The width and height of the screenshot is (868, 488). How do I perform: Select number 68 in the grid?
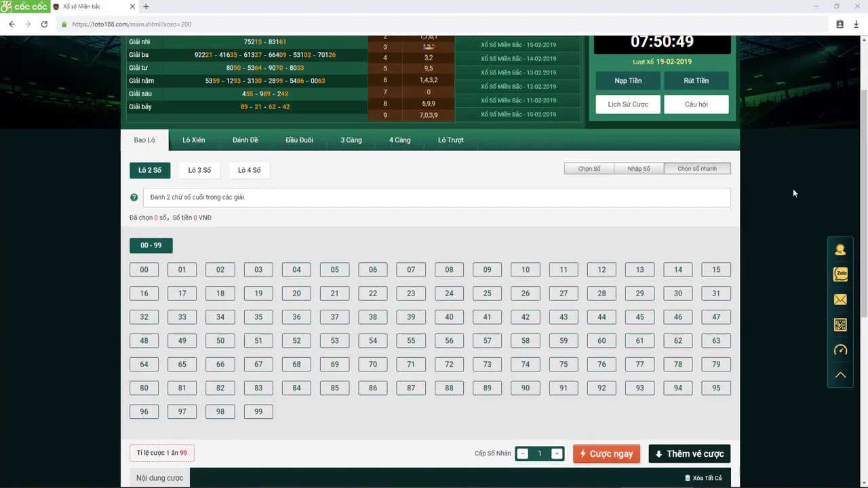click(296, 365)
